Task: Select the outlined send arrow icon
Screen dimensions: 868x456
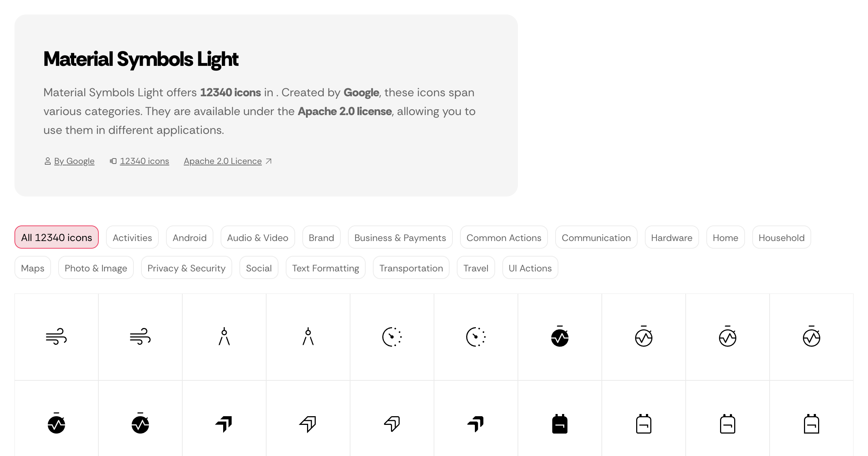Action: coord(308,423)
